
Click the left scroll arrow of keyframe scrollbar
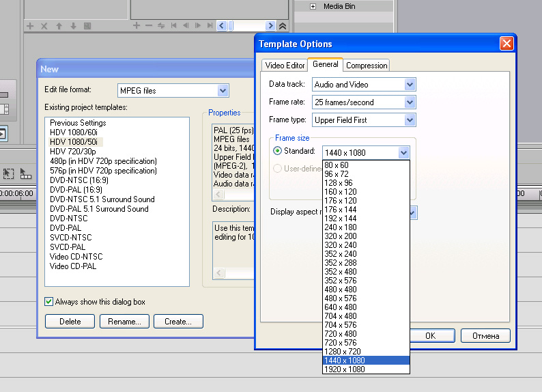(x=222, y=25)
